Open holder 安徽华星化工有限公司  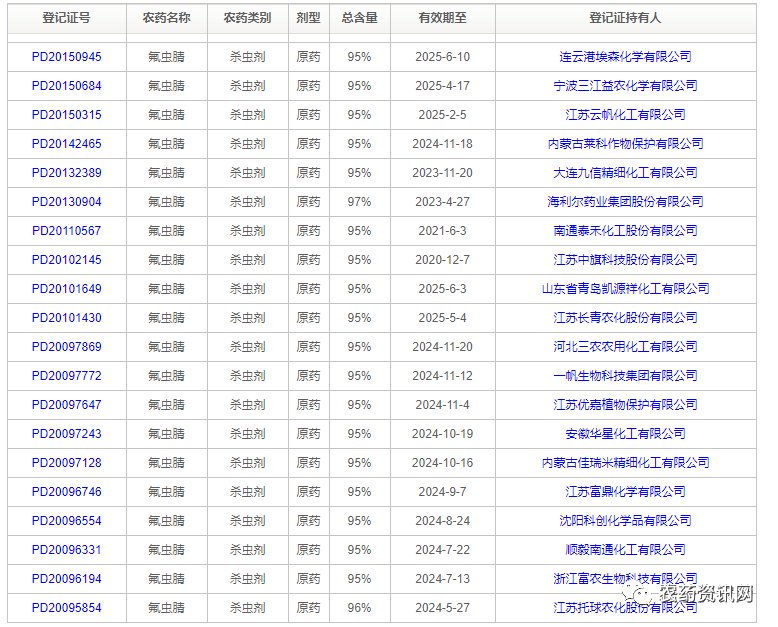[625, 434]
